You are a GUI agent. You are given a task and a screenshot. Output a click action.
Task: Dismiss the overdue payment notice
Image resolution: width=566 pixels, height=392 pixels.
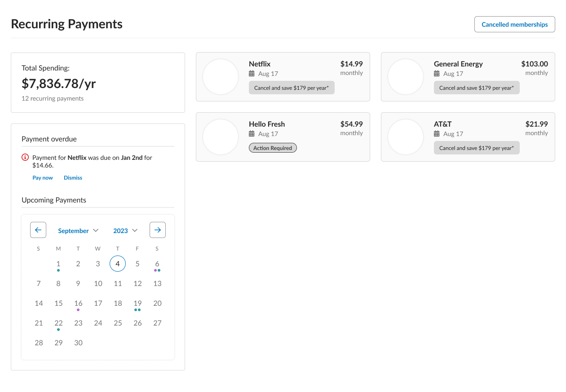tap(73, 177)
